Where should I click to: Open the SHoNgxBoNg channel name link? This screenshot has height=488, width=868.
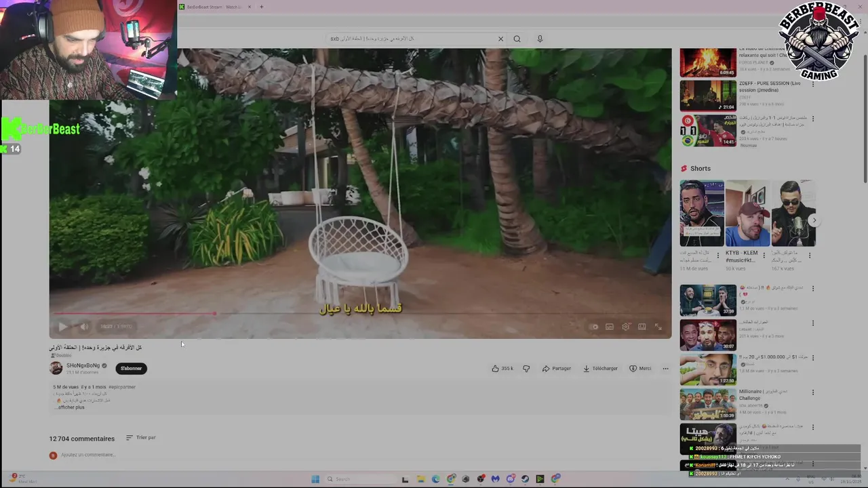83,365
